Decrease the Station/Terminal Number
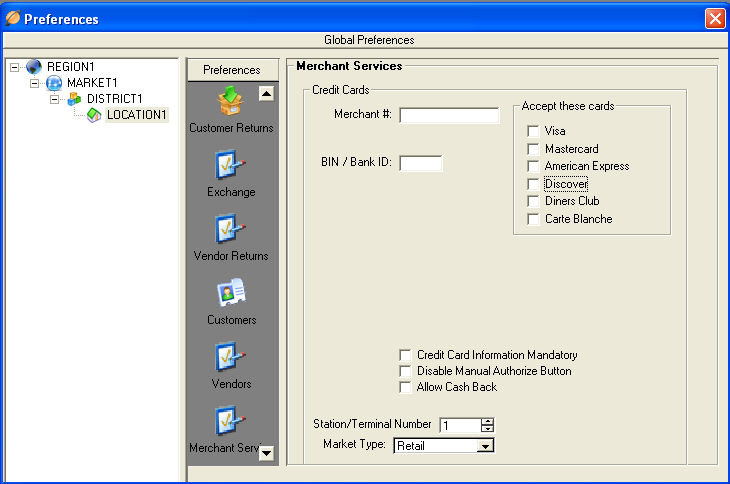The width and height of the screenshot is (730, 484). coord(487,428)
